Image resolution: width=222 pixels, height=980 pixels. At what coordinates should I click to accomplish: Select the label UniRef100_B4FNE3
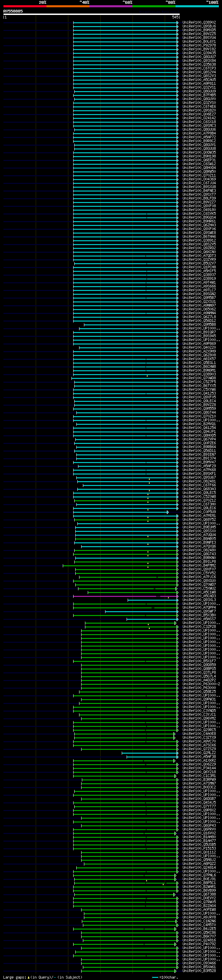[199, 191]
